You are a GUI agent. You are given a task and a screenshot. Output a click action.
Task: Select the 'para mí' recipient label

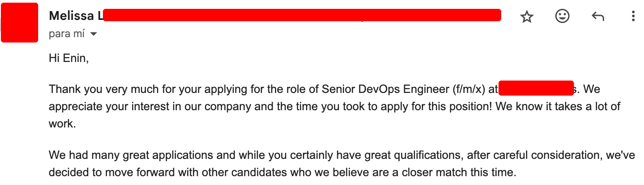click(67, 34)
